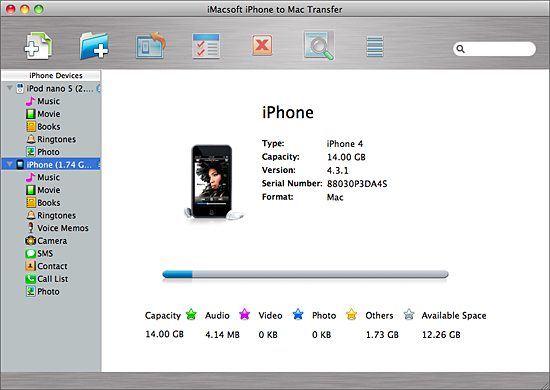Open Camera in the sidebar
Image resolution: width=550 pixels, height=390 pixels.
coord(46,241)
